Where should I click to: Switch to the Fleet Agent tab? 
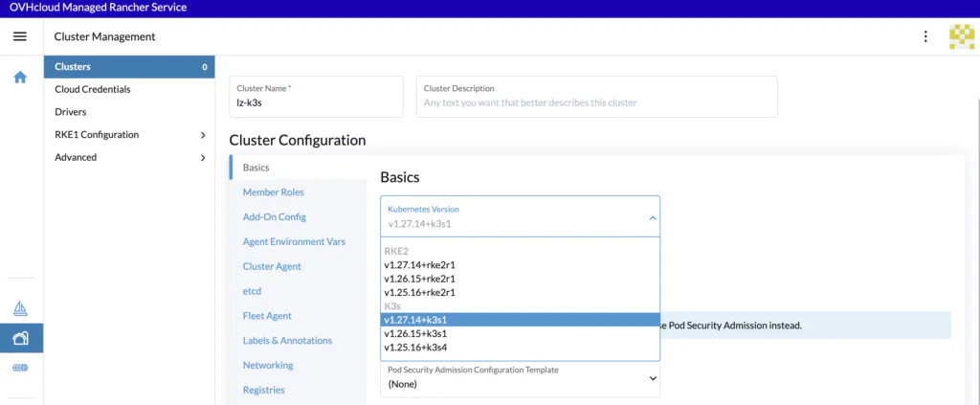pyautogui.click(x=299, y=316)
